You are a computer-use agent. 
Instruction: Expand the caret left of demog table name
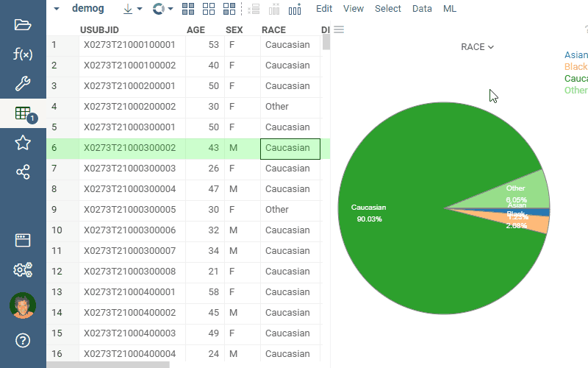(57, 9)
